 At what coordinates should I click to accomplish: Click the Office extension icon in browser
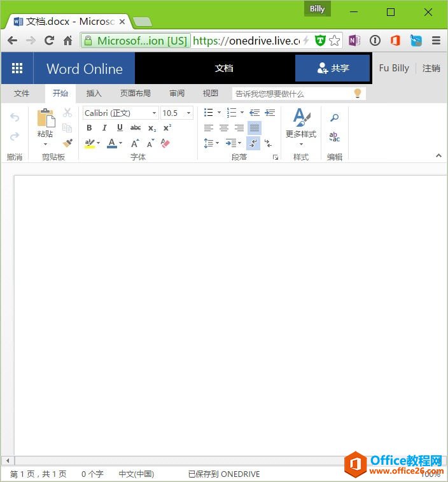coord(395,40)
